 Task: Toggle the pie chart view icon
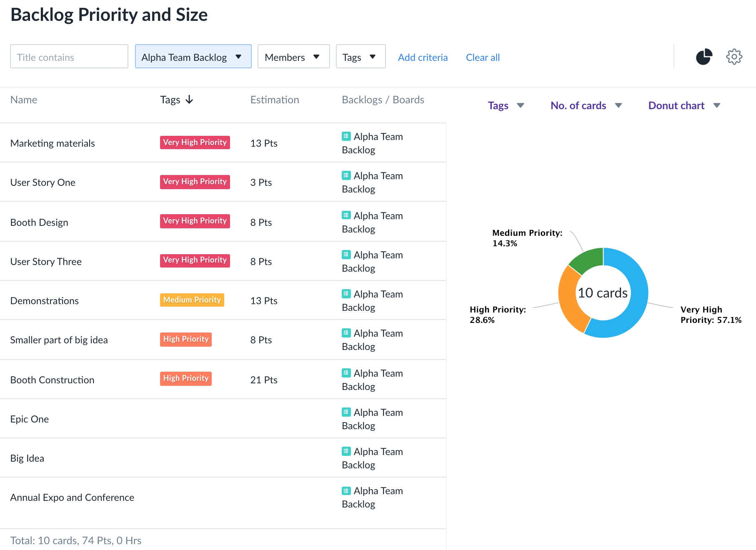point(704,57)
